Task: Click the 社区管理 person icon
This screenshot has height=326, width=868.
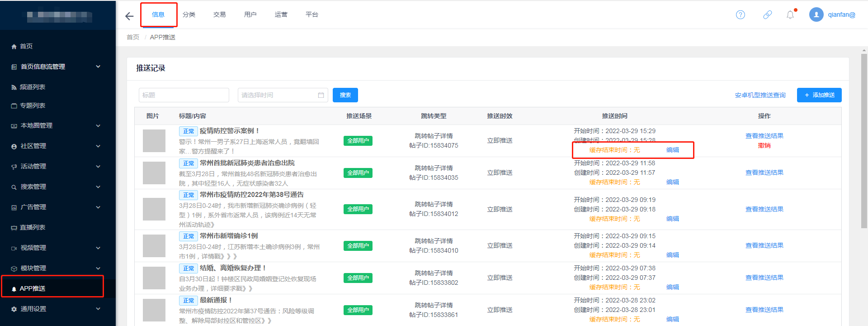Action: (14, 146)
